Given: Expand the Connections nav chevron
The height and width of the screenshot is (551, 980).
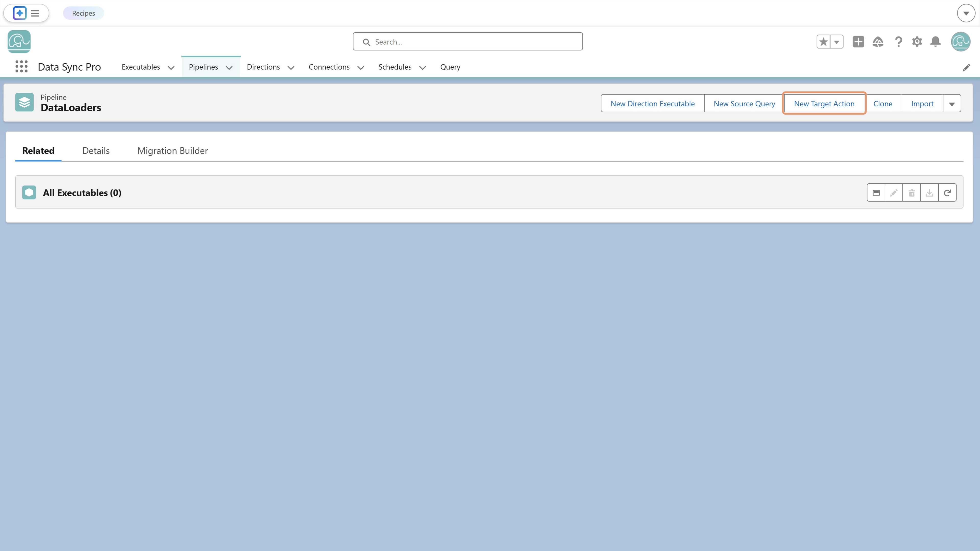Looking at the screenshot, I should (x=361, y=68).
